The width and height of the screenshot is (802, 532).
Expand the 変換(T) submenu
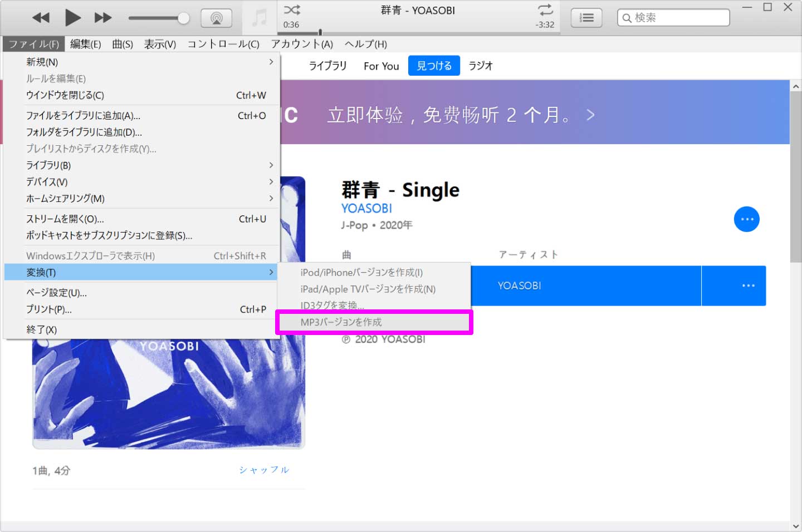pyautogui.click(x=141, y=273)
